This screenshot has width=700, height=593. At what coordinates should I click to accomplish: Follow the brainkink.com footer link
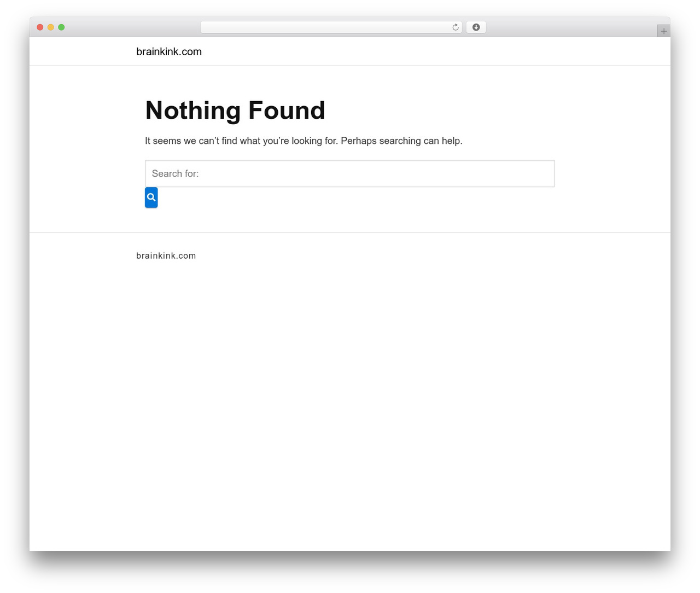[166, 255]
